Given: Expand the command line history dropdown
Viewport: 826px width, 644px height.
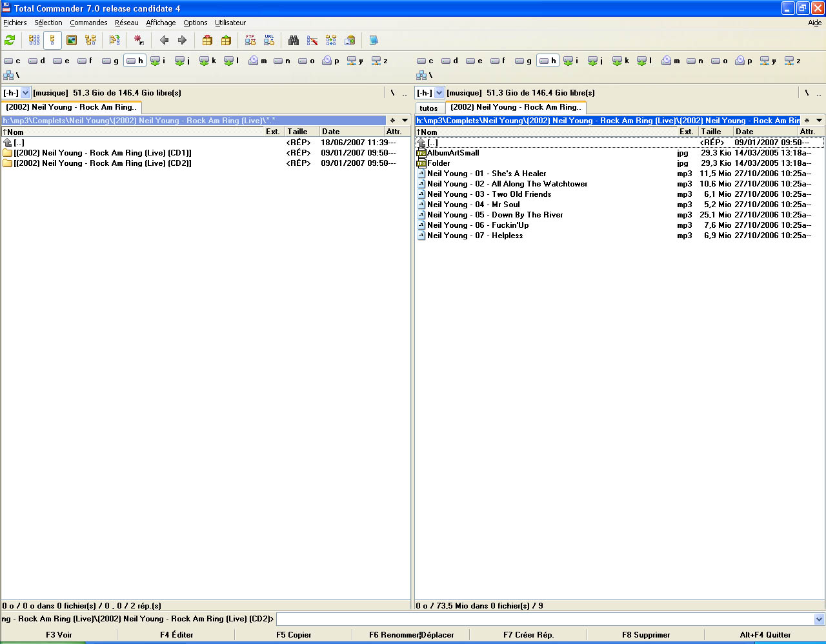Looking at the screenshot, I should pos(819,619).
